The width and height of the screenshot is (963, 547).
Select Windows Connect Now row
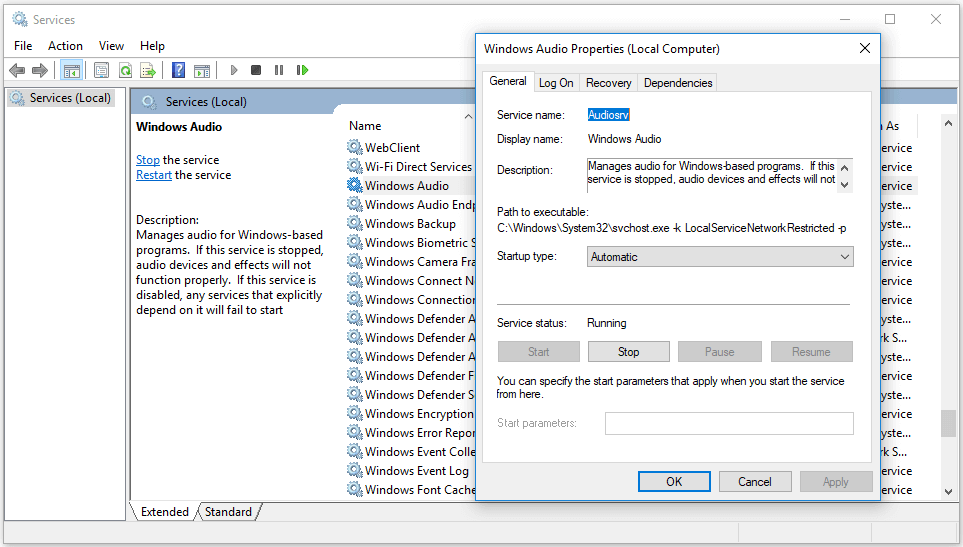pyautogui.click(x=411, y=281)
